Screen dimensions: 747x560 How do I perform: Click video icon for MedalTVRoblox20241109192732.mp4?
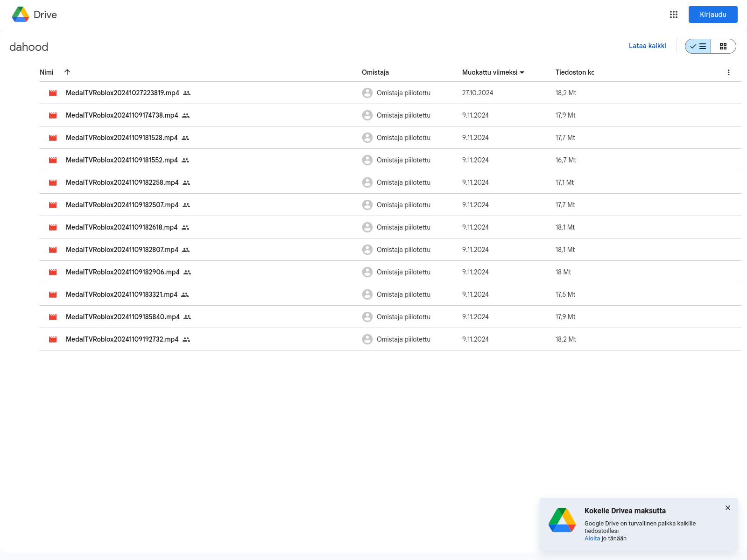53,339
